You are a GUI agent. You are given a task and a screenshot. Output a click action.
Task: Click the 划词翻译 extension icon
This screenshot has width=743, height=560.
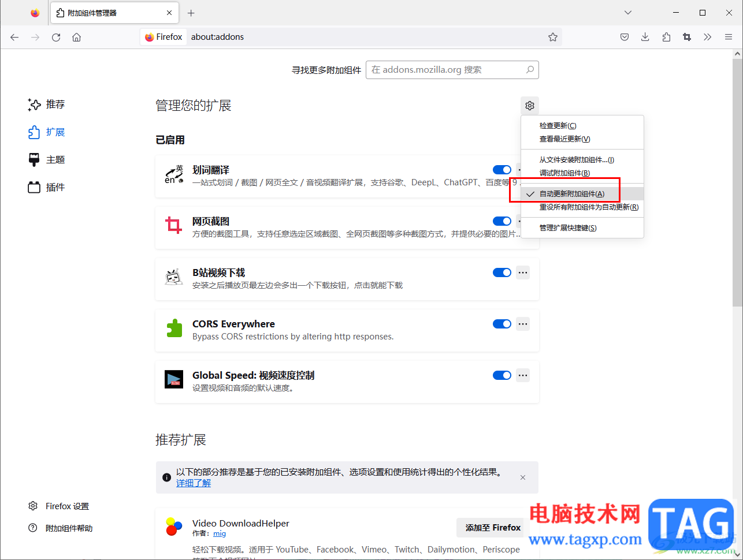click(174, 174)
